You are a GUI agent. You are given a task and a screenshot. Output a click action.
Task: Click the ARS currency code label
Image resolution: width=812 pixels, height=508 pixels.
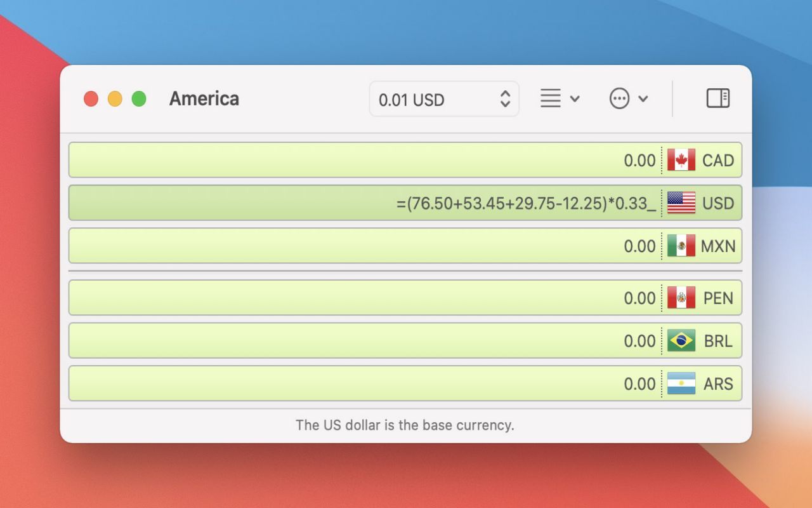pos(718,384)
